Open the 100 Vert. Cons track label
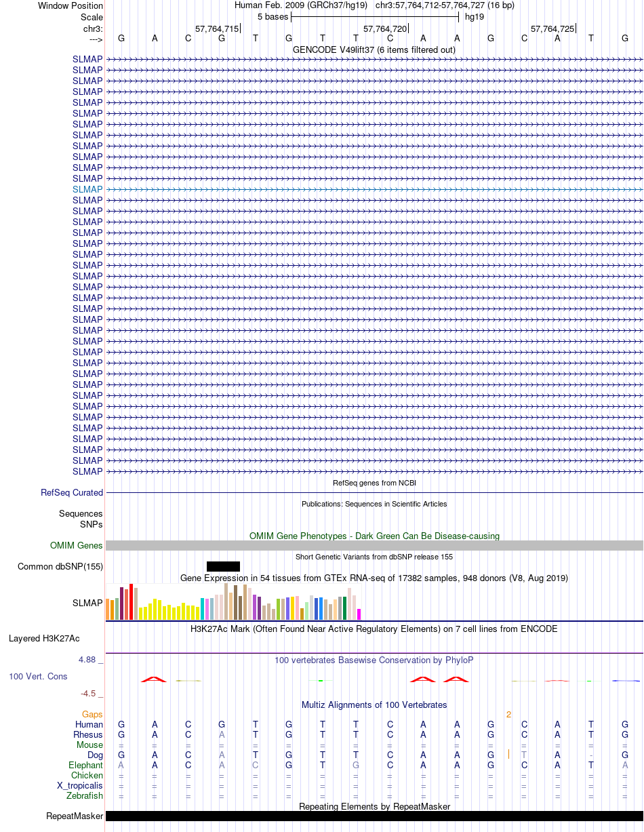 point(38,676)
